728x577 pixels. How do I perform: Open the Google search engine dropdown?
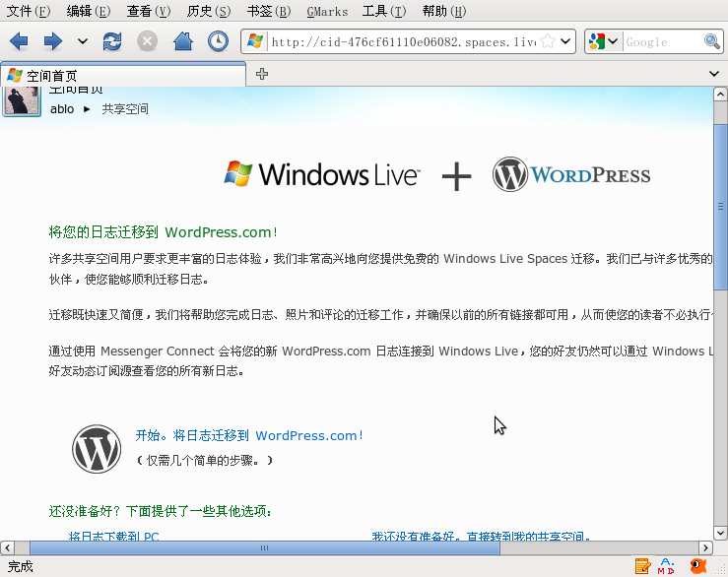coord(603,41)
